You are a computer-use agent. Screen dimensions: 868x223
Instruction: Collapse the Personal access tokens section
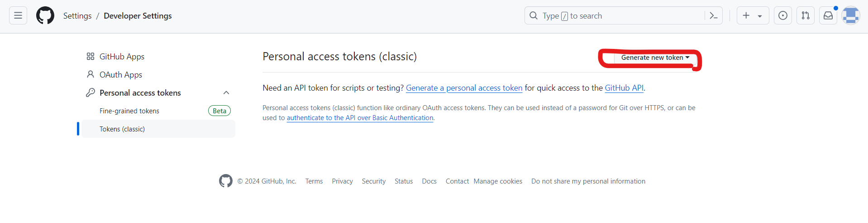pos(226,92)
